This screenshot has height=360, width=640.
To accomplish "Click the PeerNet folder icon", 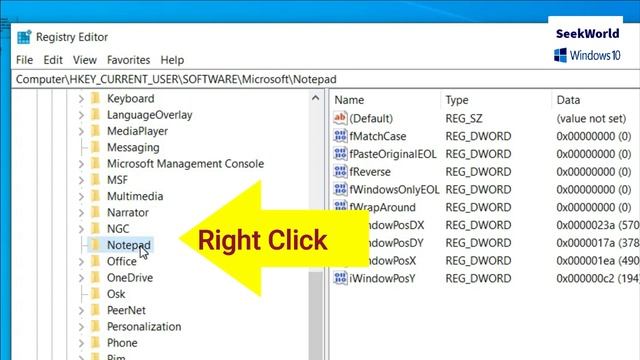I will [x=96, y=310].
